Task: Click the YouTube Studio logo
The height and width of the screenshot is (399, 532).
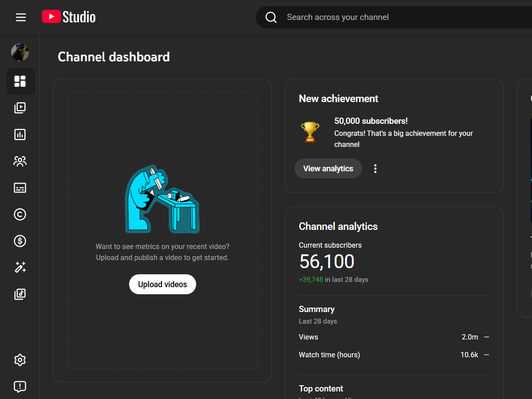Action: coord(69,17)
